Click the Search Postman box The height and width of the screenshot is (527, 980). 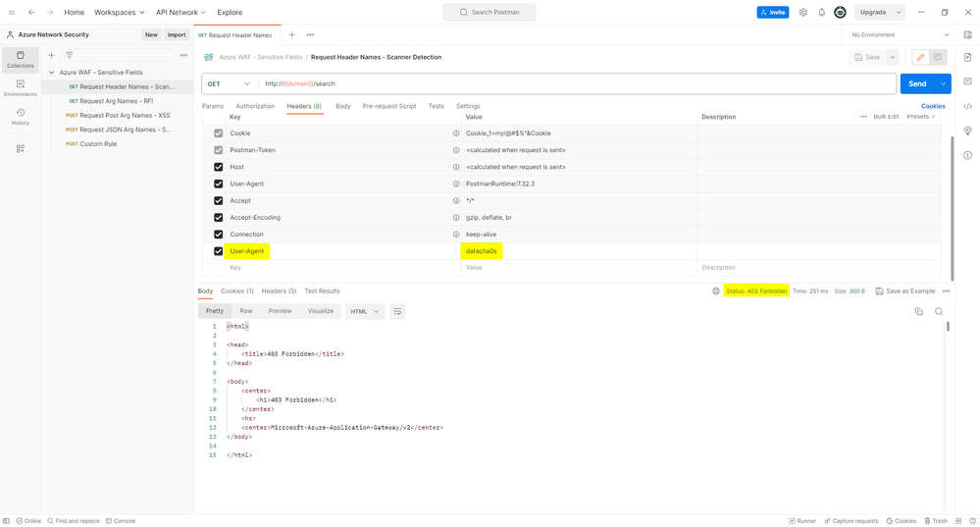(x=490, y=12)
